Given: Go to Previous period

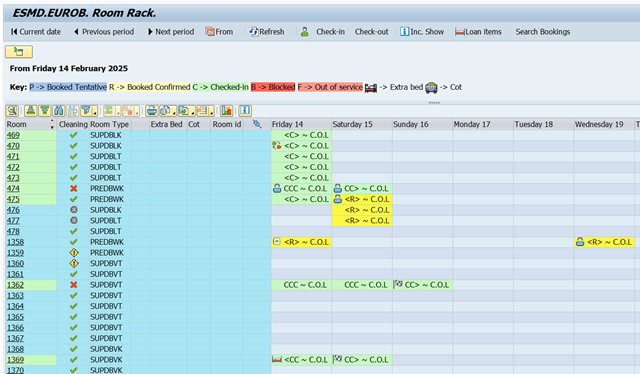Looking at the screenshot, I should [x=104, y=32].
